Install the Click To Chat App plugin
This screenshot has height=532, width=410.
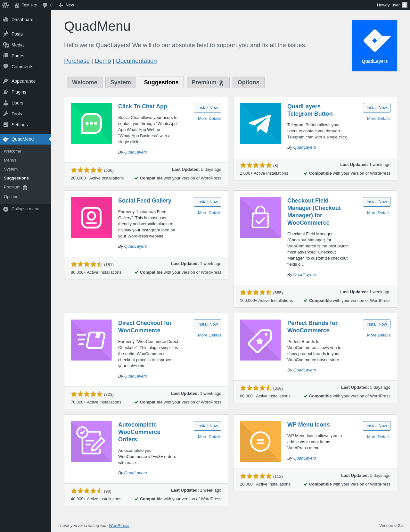coord(208,108)
